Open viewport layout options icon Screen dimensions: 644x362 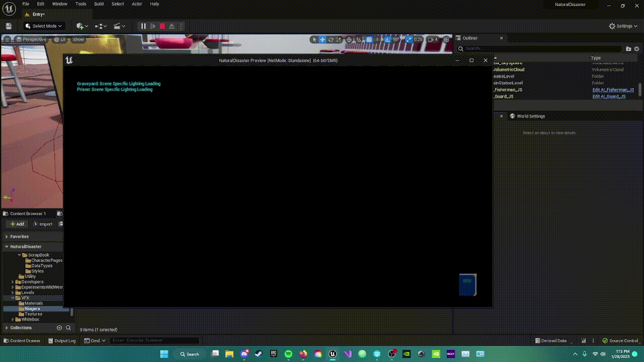446,39
